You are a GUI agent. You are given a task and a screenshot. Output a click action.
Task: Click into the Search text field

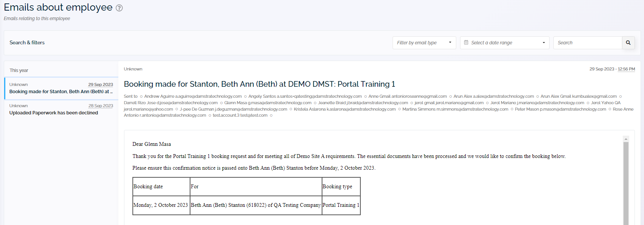point(588,43)
